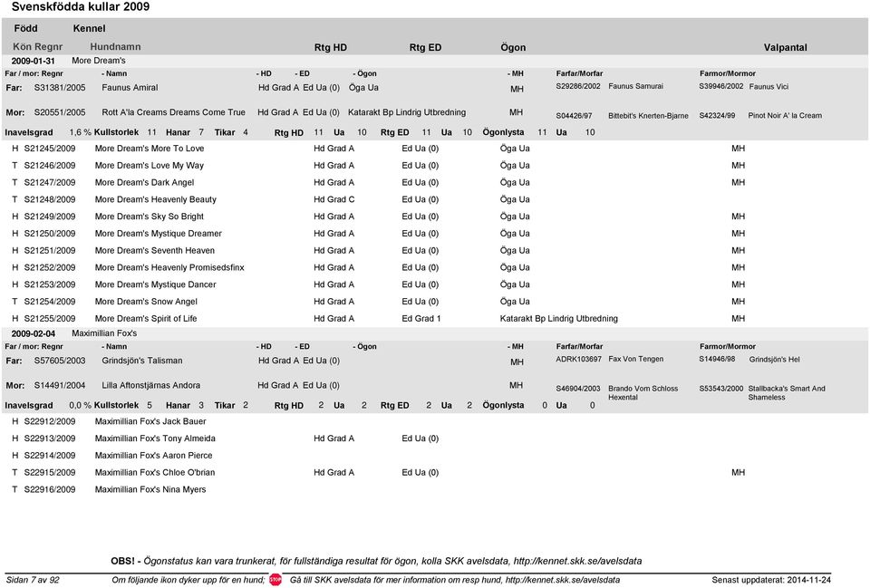This screenshot has width=870, height=588.
Task: Click 'Senast uppdaterat: 2014-11-24' text
Action: [771, 580]
